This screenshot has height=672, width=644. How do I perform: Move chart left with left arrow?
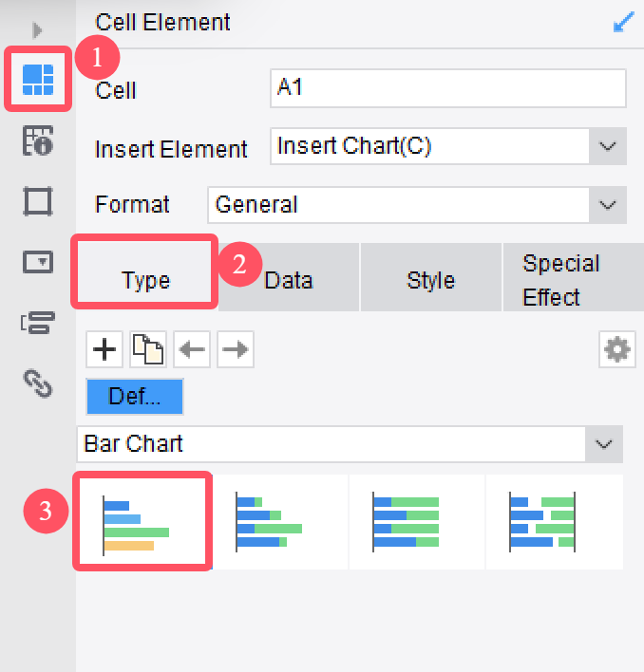192,350
